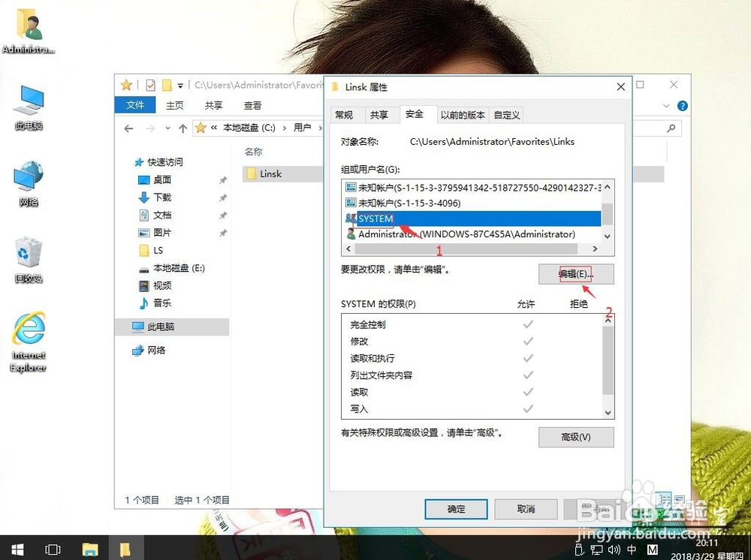Viewport: 751px width, 560px height.
Task: Click permissions list scroll down arrow
Action: tap(608, 413)
